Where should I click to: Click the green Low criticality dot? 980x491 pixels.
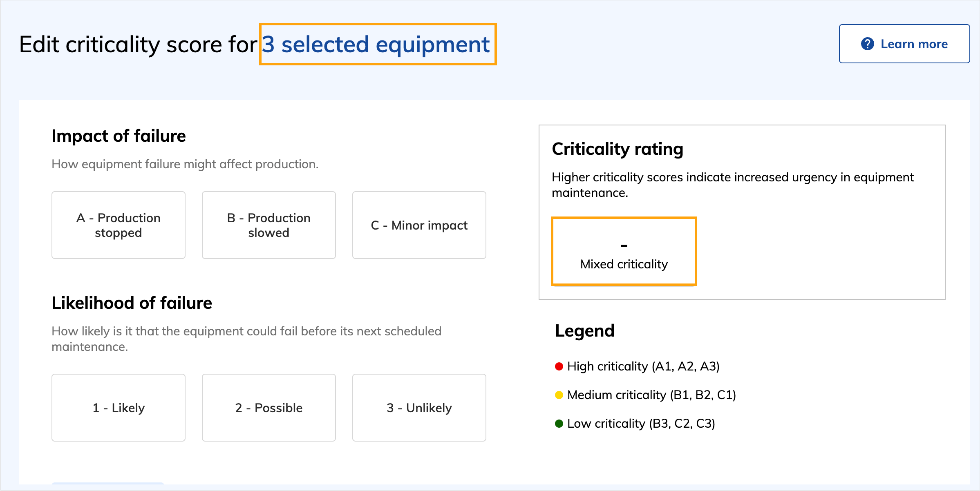click(559, 424)
